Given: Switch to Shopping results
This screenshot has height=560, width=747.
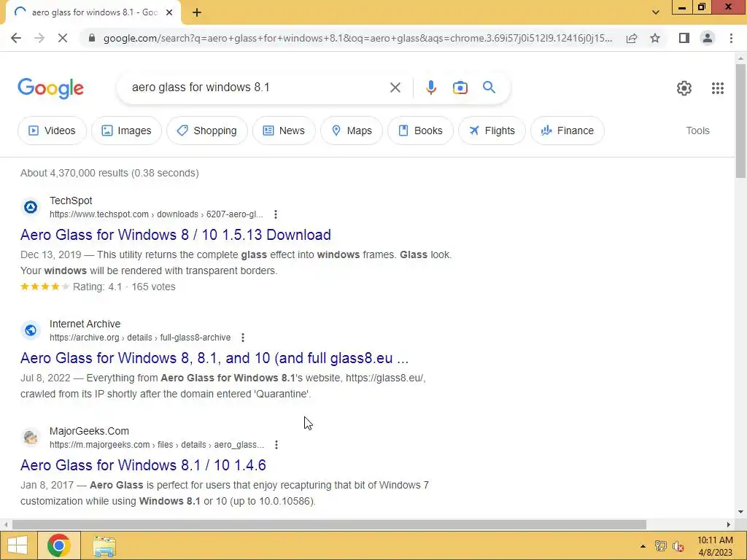Looking at the screenshot, I should click(x=206, y=131).
